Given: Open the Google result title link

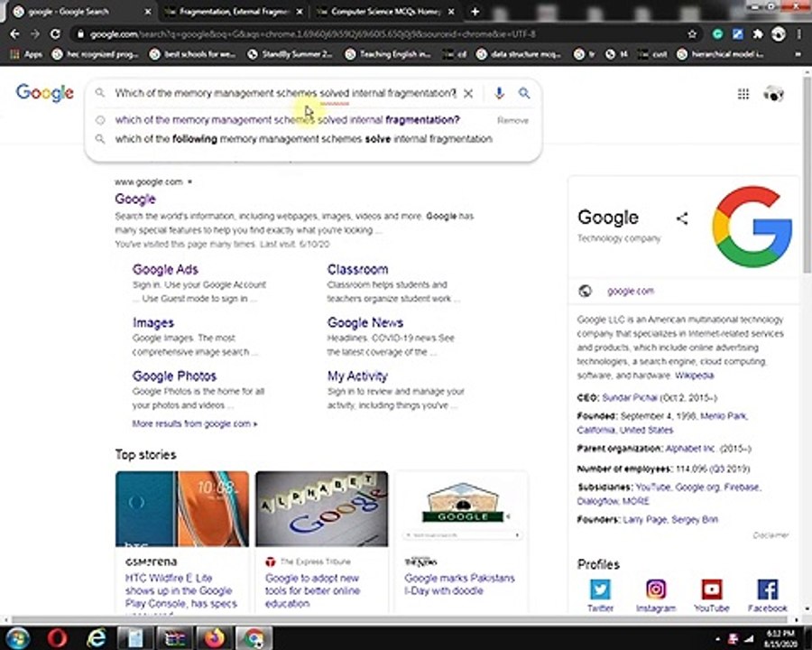Looking at the screenshot, I should coord(135,199).
